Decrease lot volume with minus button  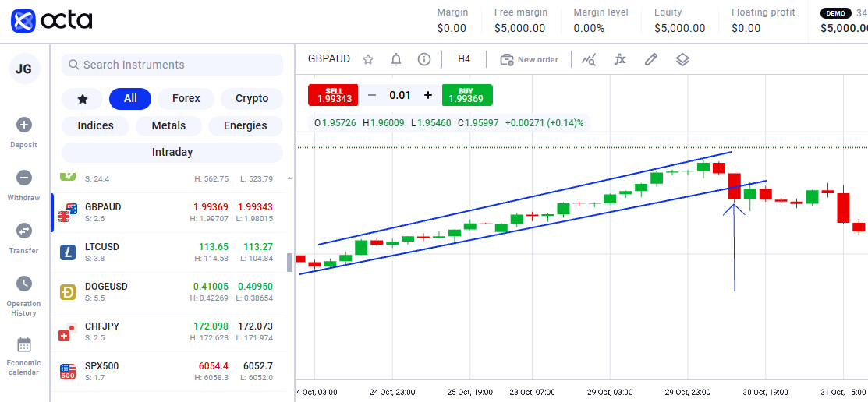coord(372,95)
